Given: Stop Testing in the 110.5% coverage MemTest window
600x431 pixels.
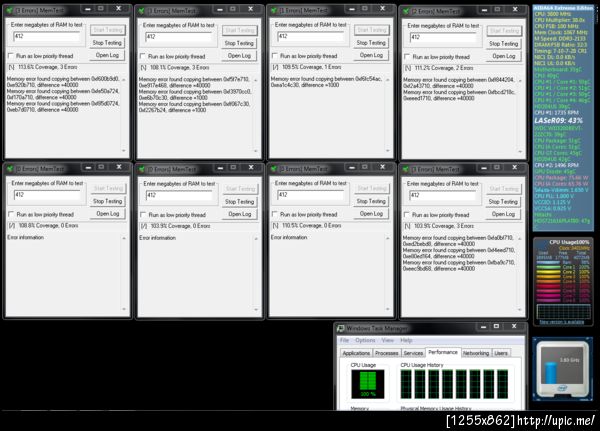Looking at the screenshot, I should point(371,201).
